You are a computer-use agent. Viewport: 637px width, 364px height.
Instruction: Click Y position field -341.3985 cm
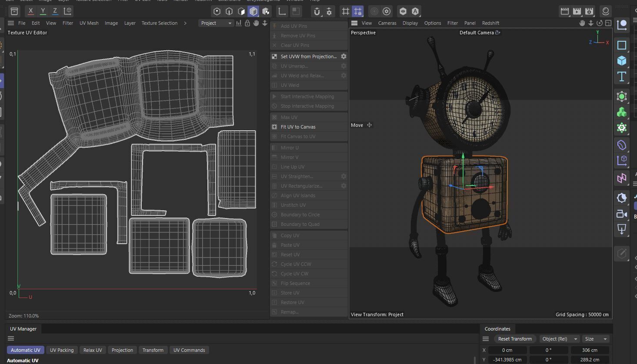[507, 360]
